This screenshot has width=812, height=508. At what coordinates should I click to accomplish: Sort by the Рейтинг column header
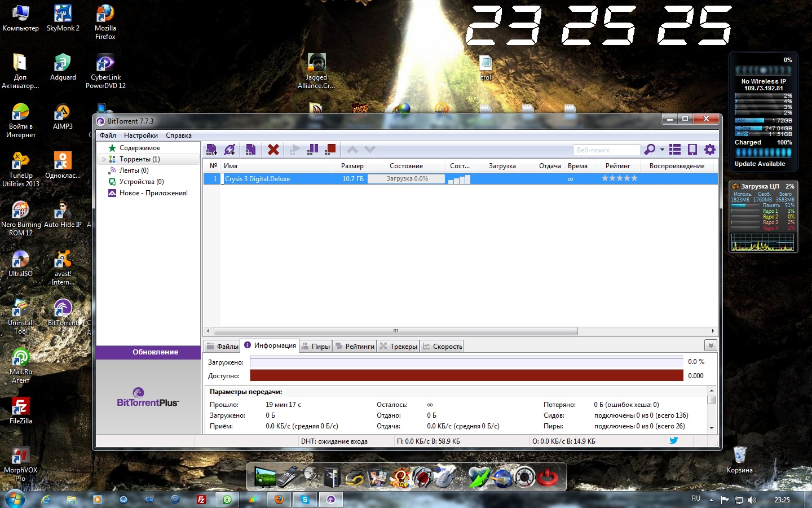tap(618, 166)
